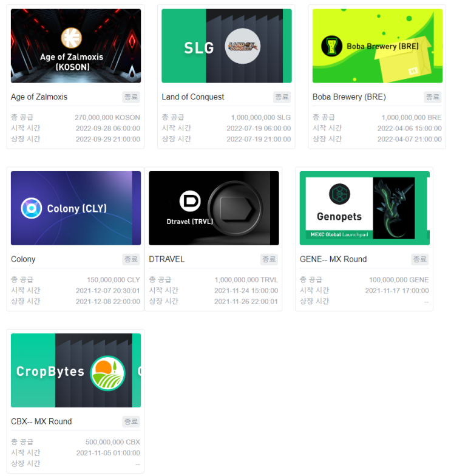
Task: Open the Genopets launchpad banner image
Action: tap(365, 208)
